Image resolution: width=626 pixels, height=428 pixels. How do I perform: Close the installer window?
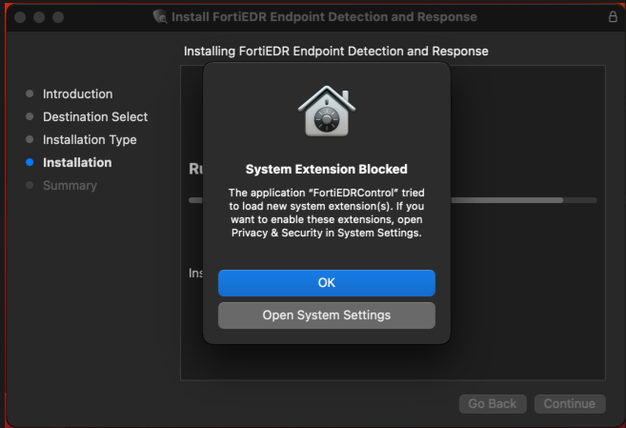coord(20,17)
